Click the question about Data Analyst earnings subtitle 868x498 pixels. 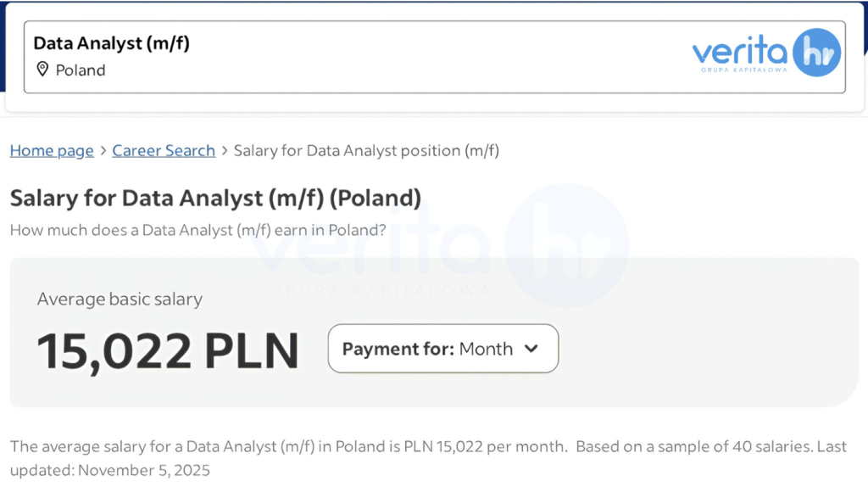click(x=198, y=230)
